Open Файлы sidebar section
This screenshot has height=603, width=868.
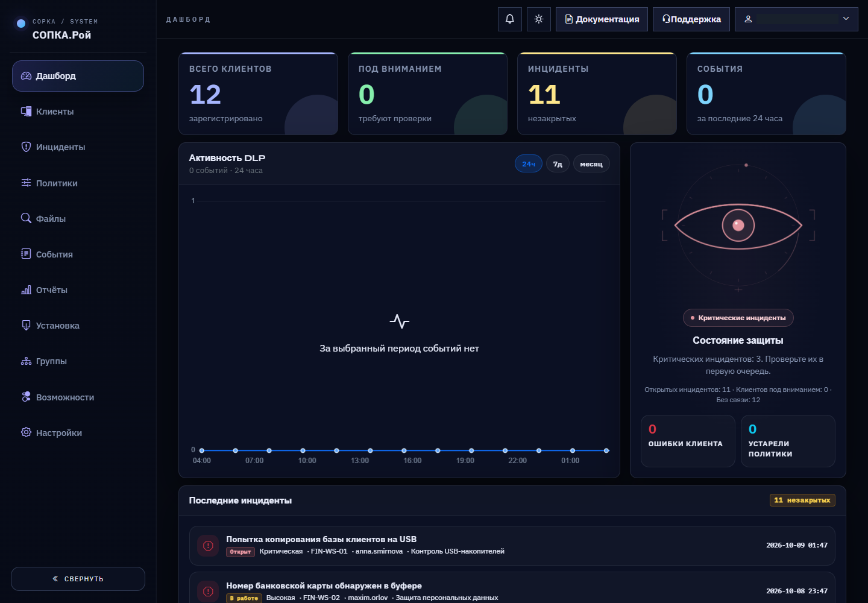click(78, 219)
